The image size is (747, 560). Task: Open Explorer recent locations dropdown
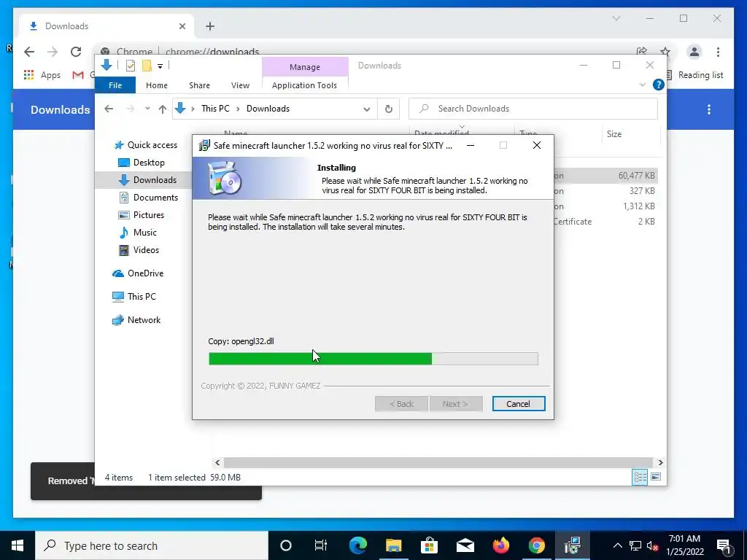tap(147, 109)
